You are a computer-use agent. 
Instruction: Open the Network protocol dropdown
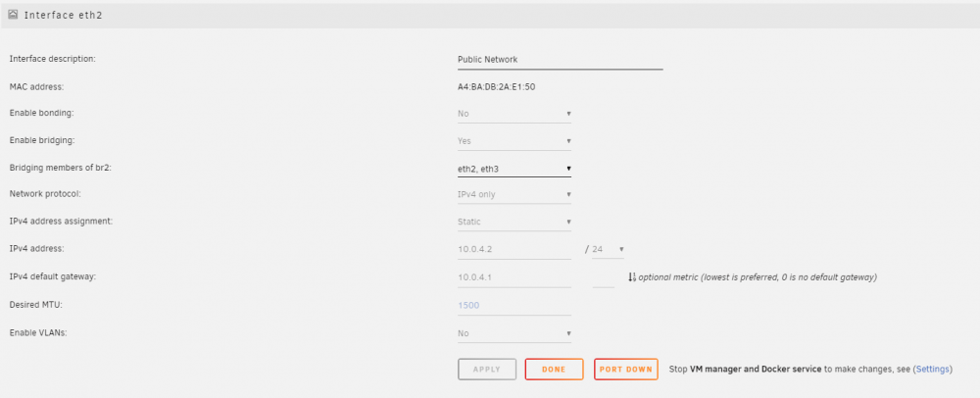coord(514,194)
